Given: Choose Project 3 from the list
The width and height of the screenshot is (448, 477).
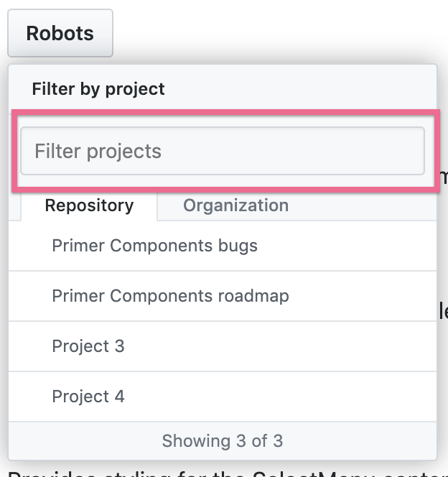Looking at the screenshot, I should (x=88, y=346).
